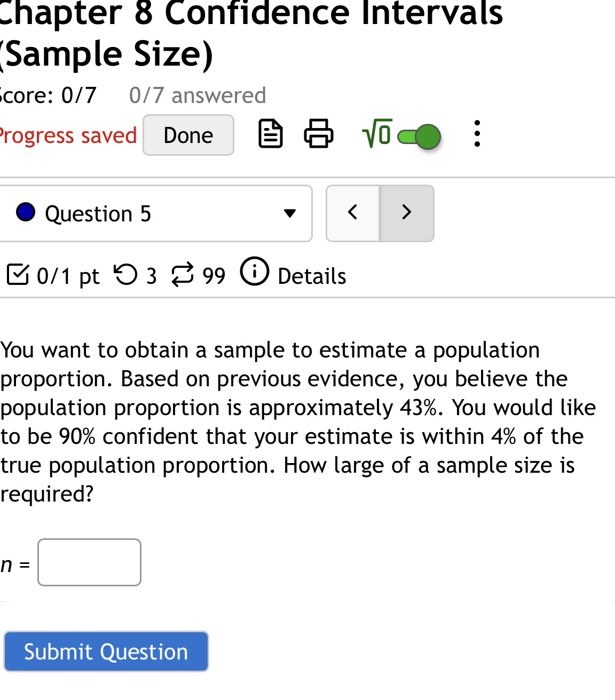Submit the answer with Submit Question
Image resolution: width=615 pixels, height=700 pixels.
click(105, 651)
